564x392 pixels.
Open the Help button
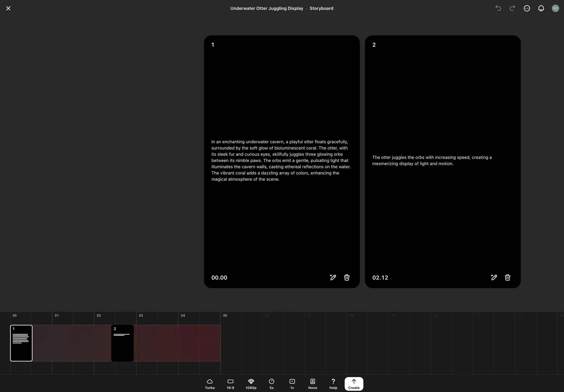pos(333,384)
